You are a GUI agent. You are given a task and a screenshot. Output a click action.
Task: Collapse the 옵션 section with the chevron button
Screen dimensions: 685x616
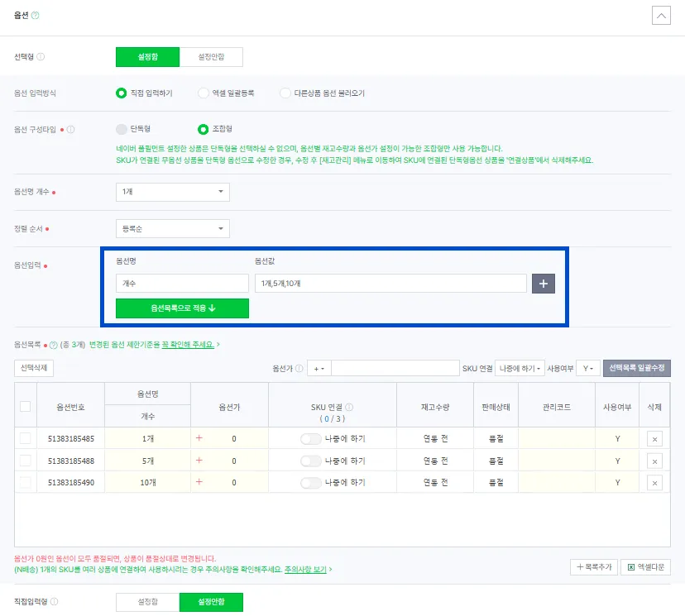point(661,16)
